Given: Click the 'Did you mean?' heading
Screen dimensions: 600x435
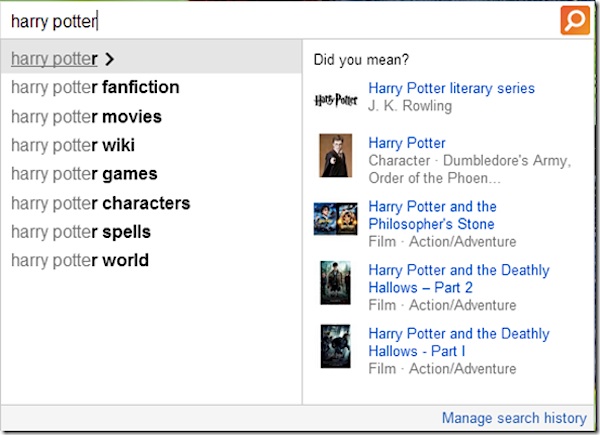Looking at the screenshot, I should point(361,60).
